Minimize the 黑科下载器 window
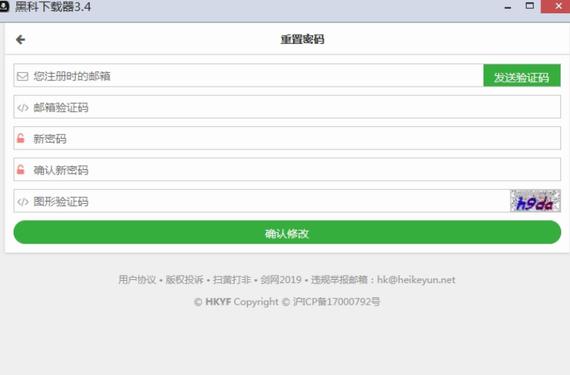This screenshot has width=570, height=375. (x=508, y=7)
